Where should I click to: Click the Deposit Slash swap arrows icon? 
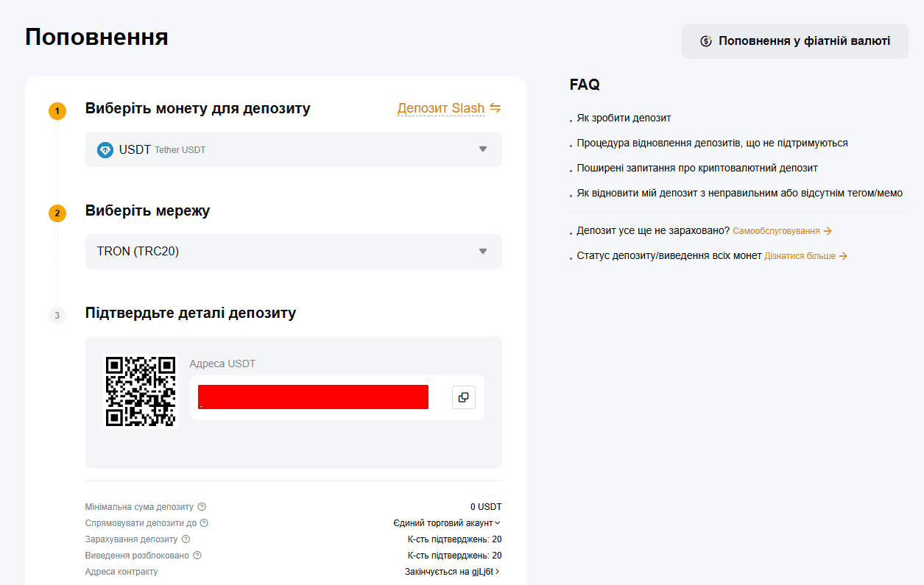point(495,108)
